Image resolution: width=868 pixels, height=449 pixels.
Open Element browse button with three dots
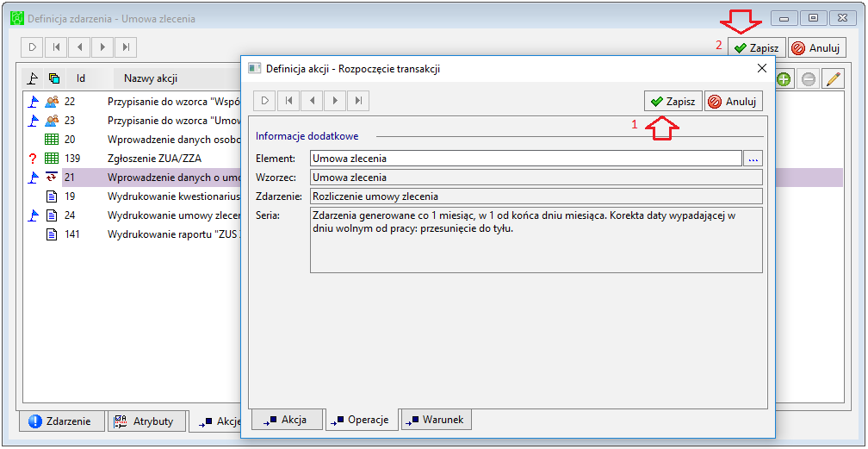point(753,159)
